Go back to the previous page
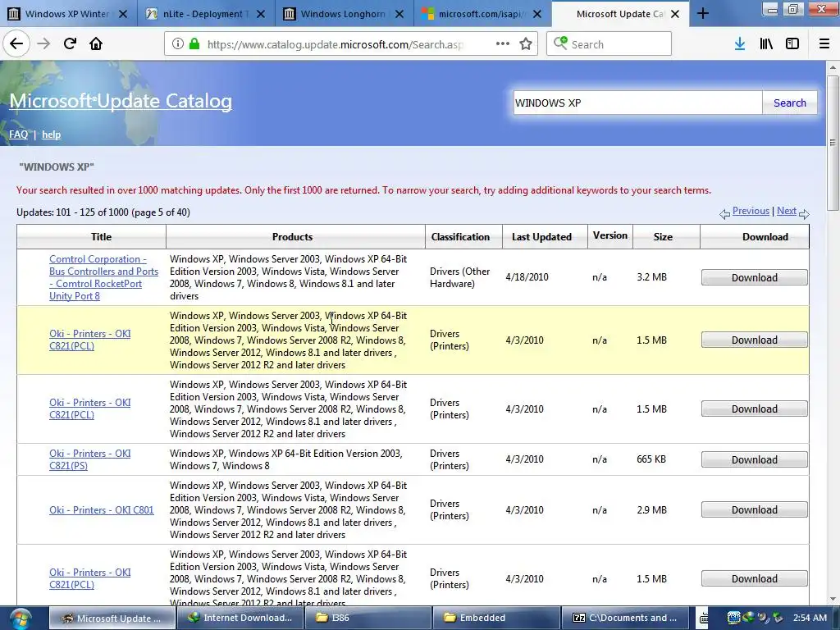The height and width of the screenshot is (630, 840). coord(16,44)
